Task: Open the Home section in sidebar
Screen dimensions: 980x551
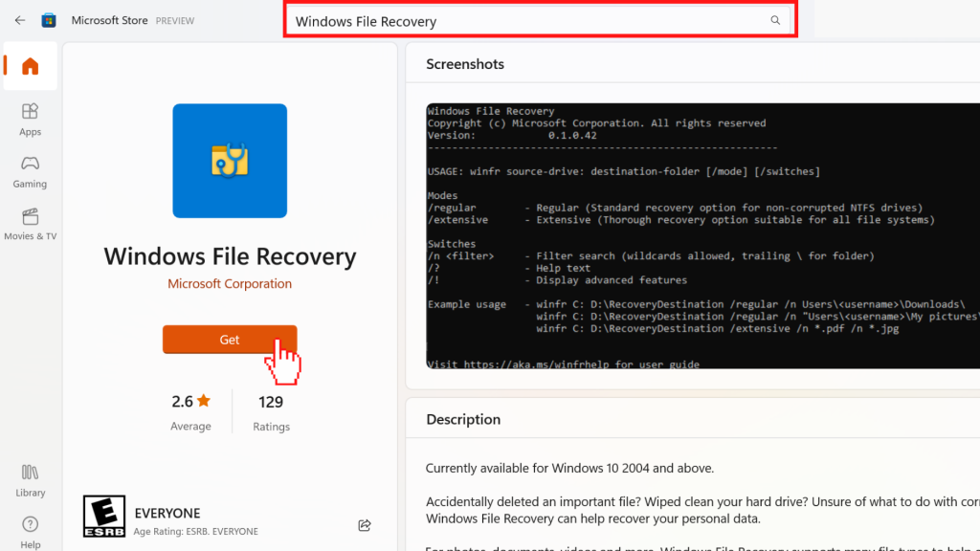Action: click(30, 66)
